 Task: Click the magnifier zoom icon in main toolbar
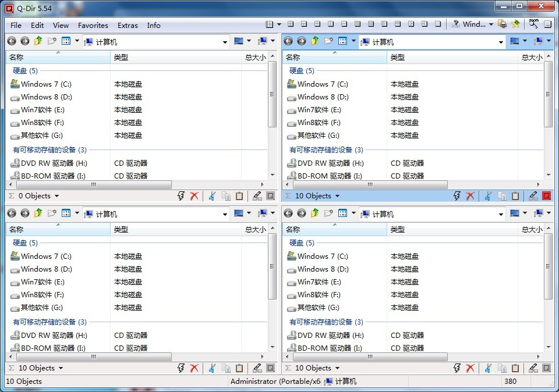tap(533, 24)
